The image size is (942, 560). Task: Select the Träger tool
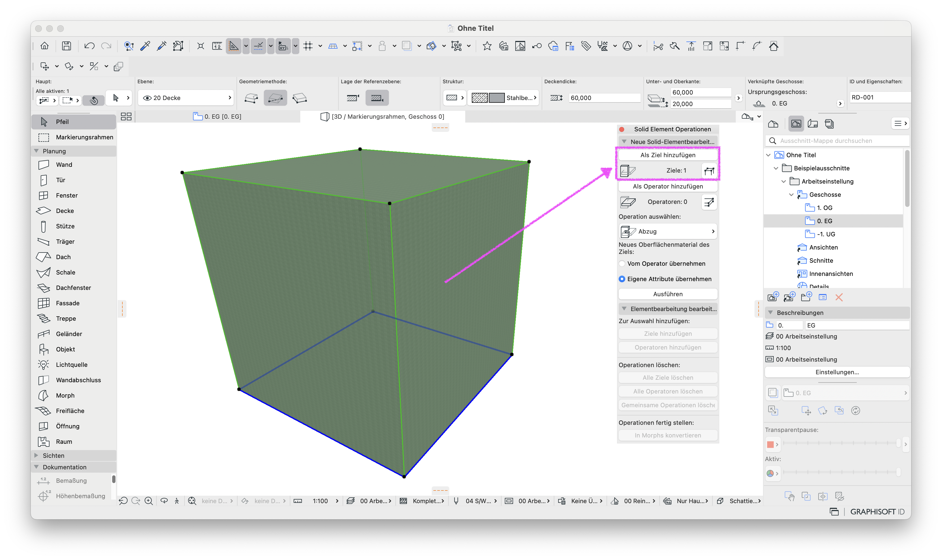[74, 242]
